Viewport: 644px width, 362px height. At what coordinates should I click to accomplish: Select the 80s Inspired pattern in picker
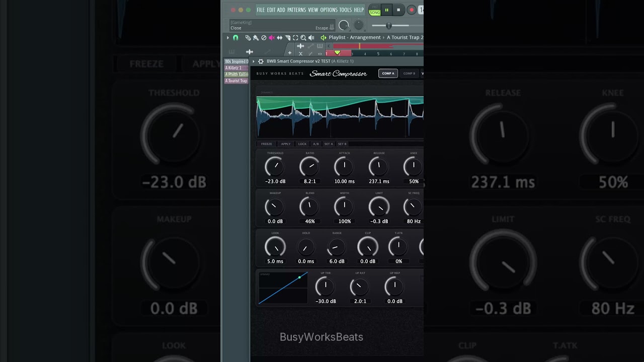[236, 61]
